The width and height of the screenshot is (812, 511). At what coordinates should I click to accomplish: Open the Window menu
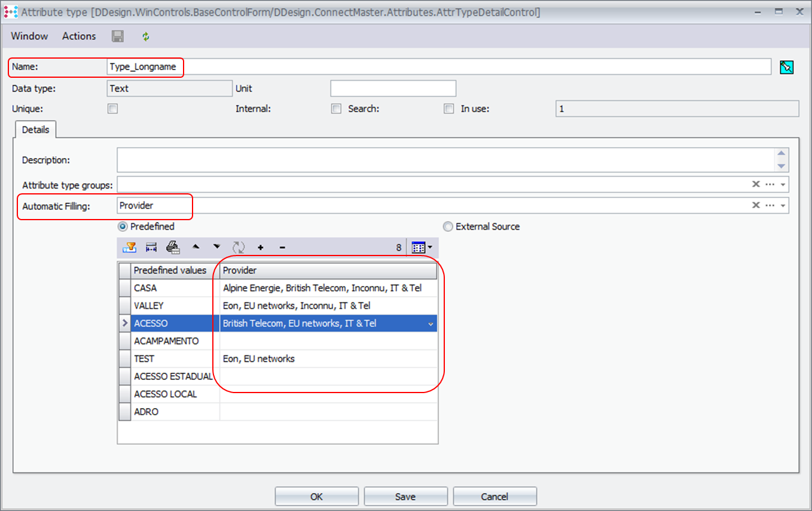tap(29, 36)
